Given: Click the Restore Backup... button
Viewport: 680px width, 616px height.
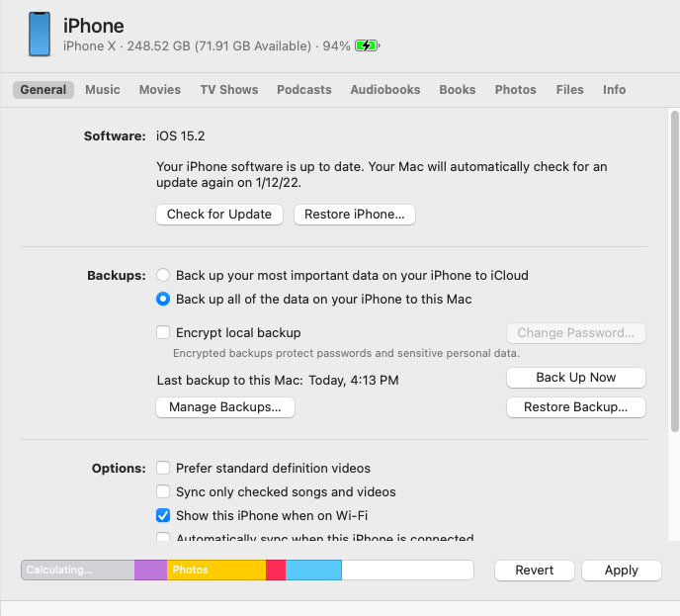Looking at the screenshot, I should (x=576, y=407).
